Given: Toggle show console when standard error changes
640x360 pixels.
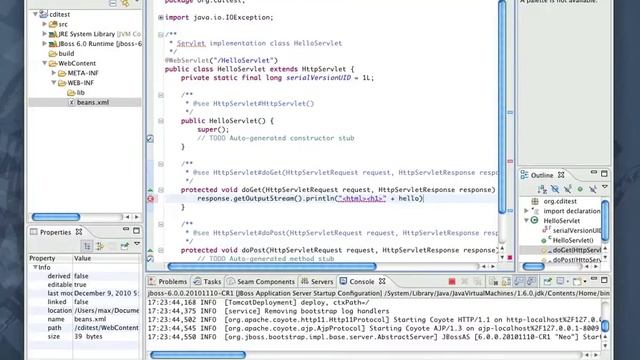Looking at the screenshot, I should point(531,281).
